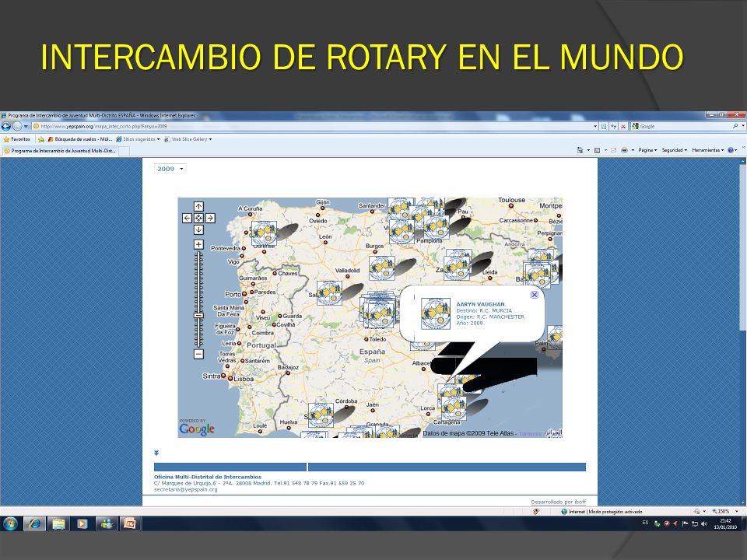Click the Read mail envelope icon

614,150
